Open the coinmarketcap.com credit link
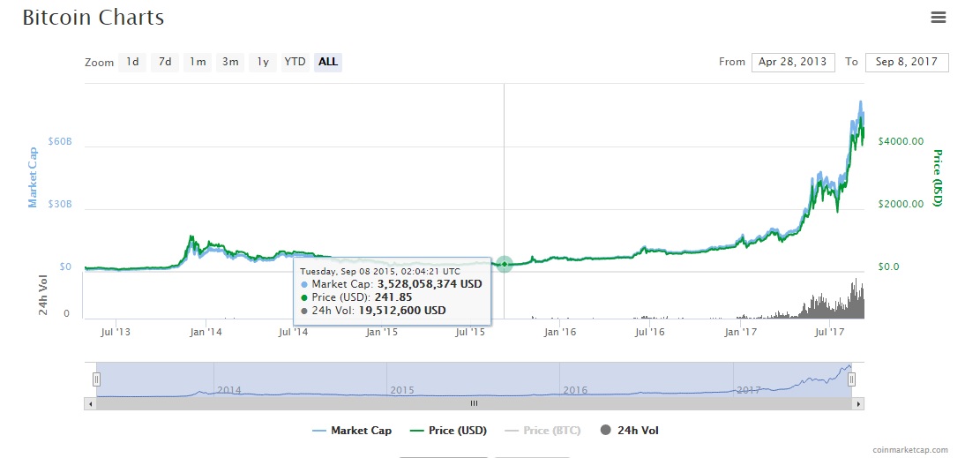This screenshot has height=458, width=980. [910, 449]
